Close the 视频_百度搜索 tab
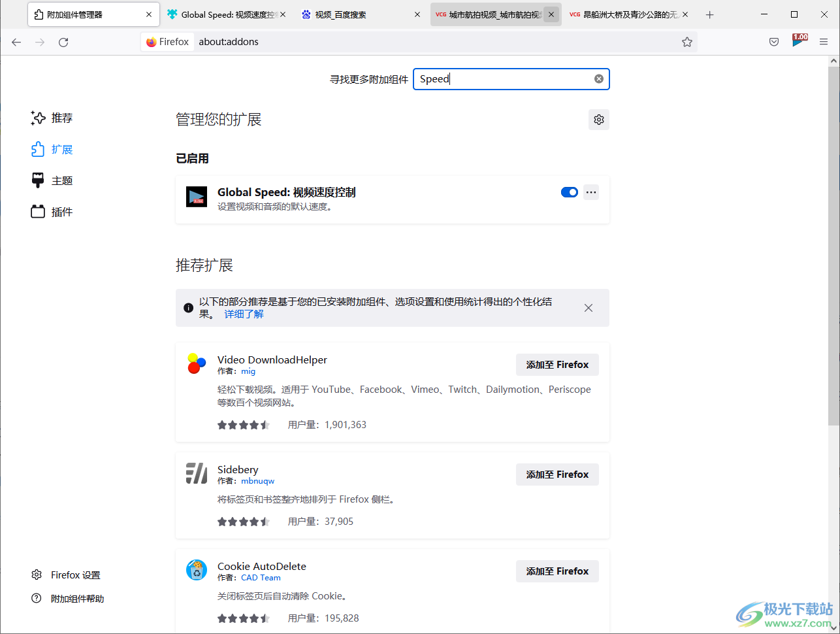840x634 pixels. [x=417, y=14]
